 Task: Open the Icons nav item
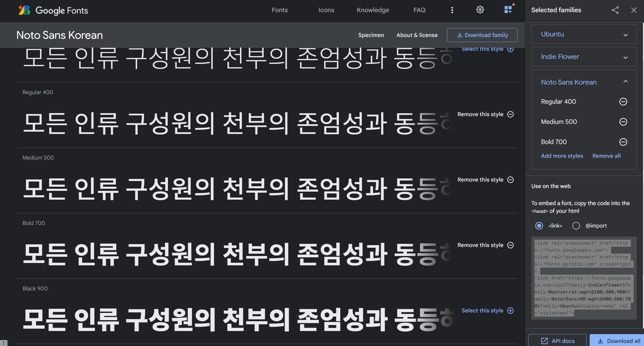click(326, 10)
